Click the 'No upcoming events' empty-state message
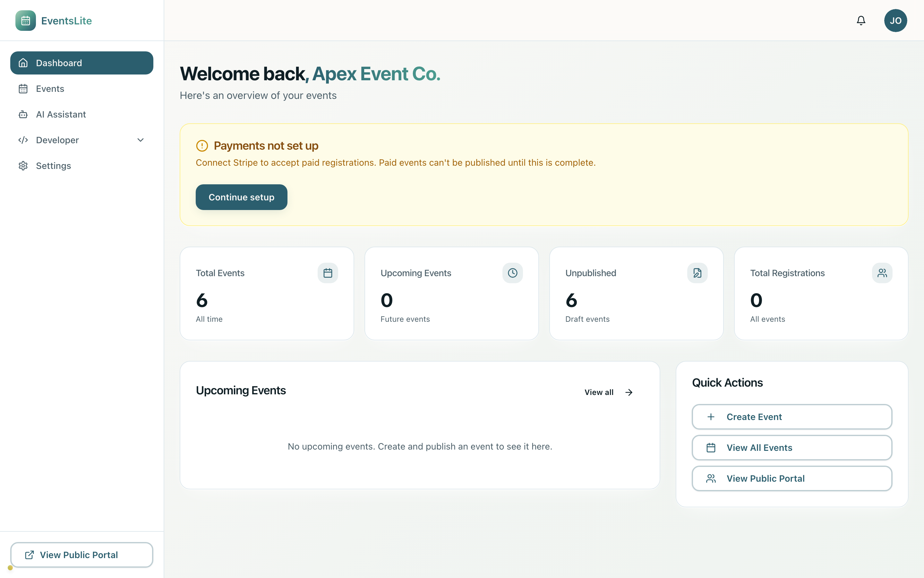 point(420,446)
